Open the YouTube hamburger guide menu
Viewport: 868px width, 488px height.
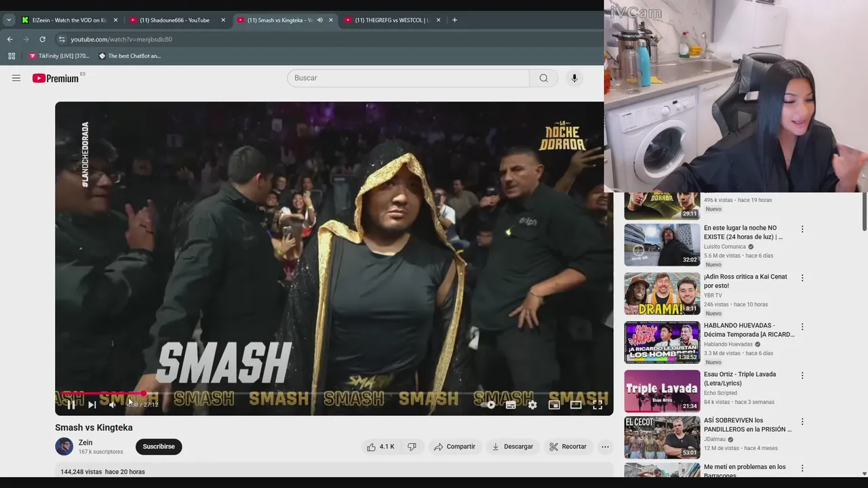point(16,78)
